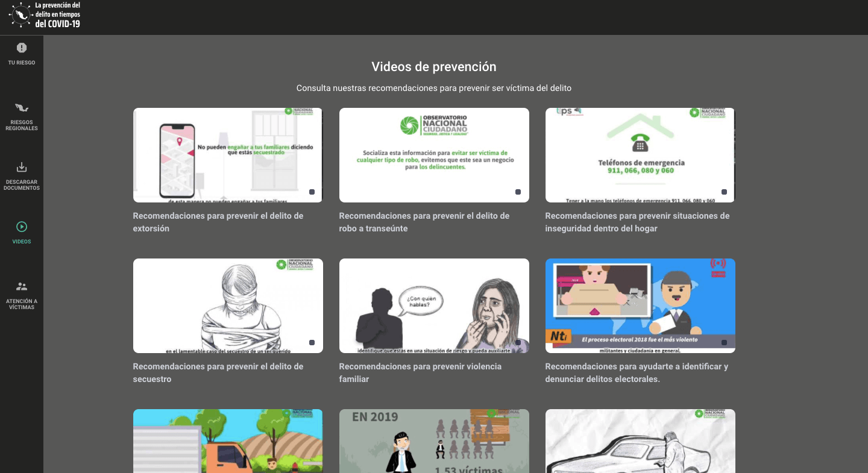Screen dimensions: 868x473
Task: Play the extorsión prevention video thumbnail
Action: [x=227, y=155]
